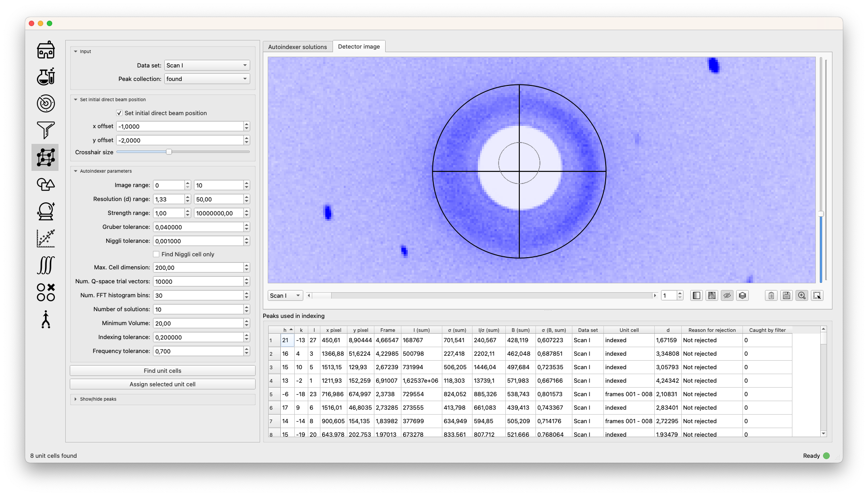Screen dimensions: 868x496
Task: Click the Max. Cell dimension input field
Action: pos(198,268)
